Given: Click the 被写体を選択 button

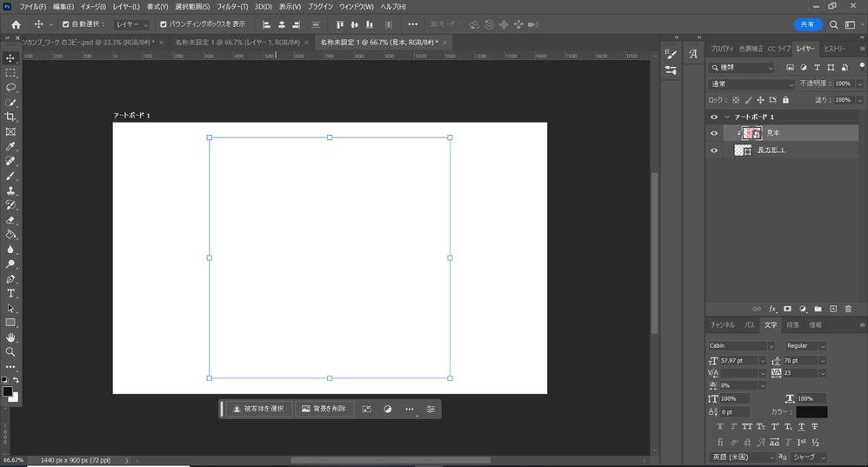Looking at the screenshot, I should [259, 409].
